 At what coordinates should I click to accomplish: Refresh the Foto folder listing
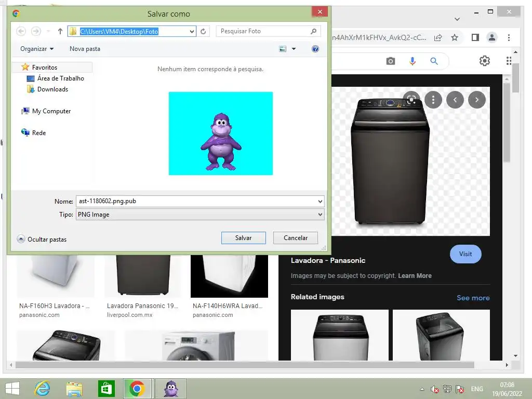[x=203, y=31]
